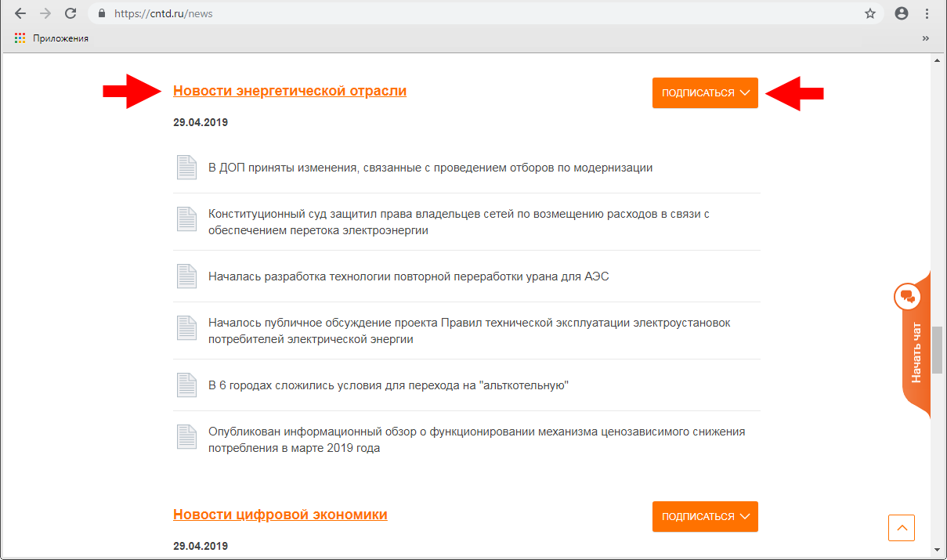Image resolution: width=947 pixels, height=560 pixels.
Task: Open article about альткотельную in 6 cities
Action: click(x=388, y=386)
